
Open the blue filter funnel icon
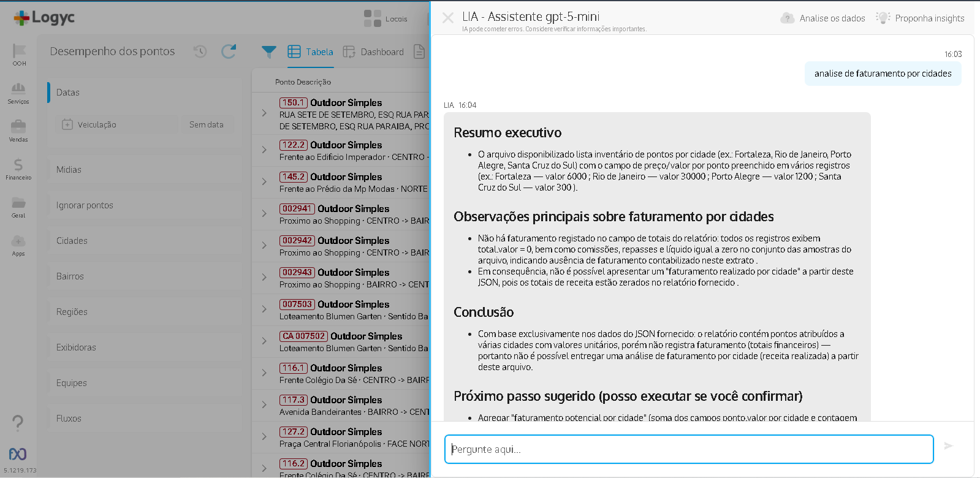(268, 52)
